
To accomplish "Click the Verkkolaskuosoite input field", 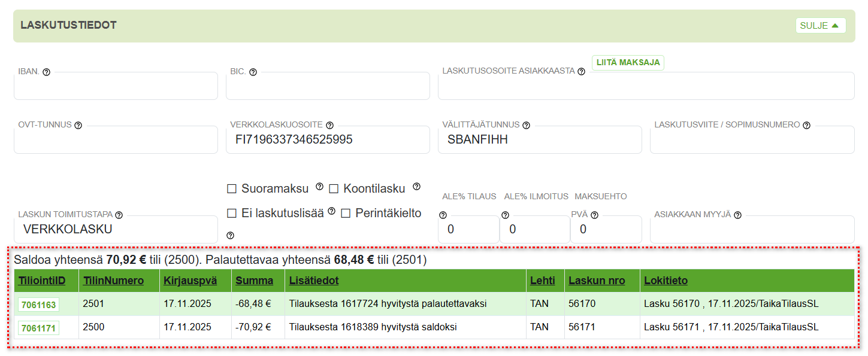I will click(327, 140).
